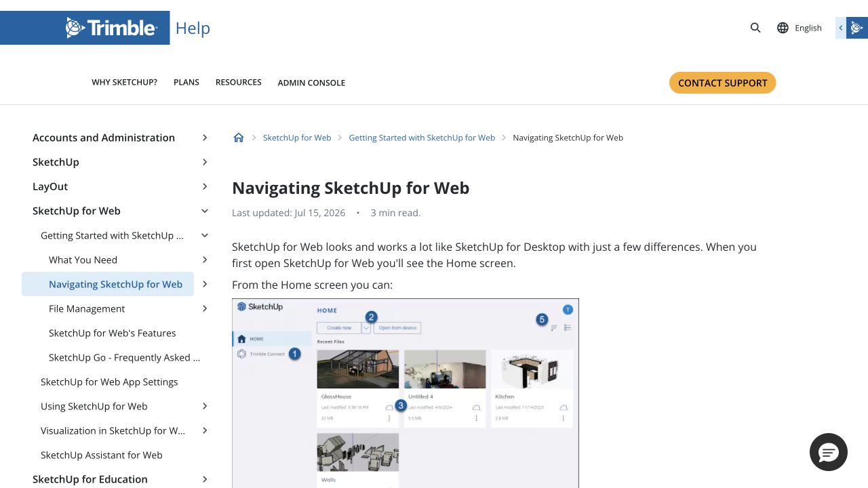
Task: Open SketchUp Go - Frequently Asked page
Action: (125, 357)
